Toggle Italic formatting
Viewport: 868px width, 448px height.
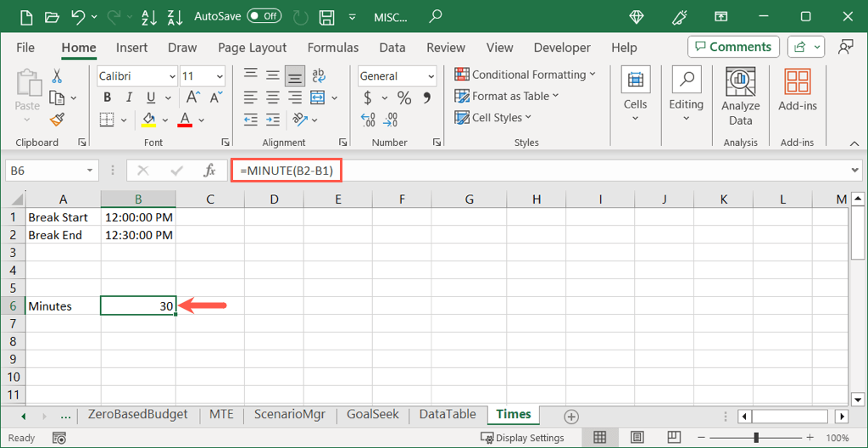click(x=129, y=98)
